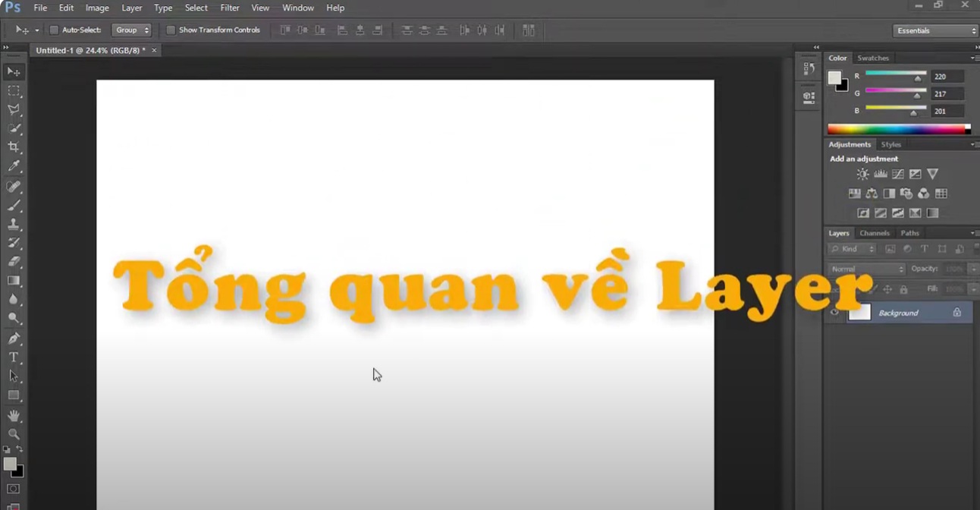Select the Horizontal Type tool
980x510 pixels.
(14, 357)
